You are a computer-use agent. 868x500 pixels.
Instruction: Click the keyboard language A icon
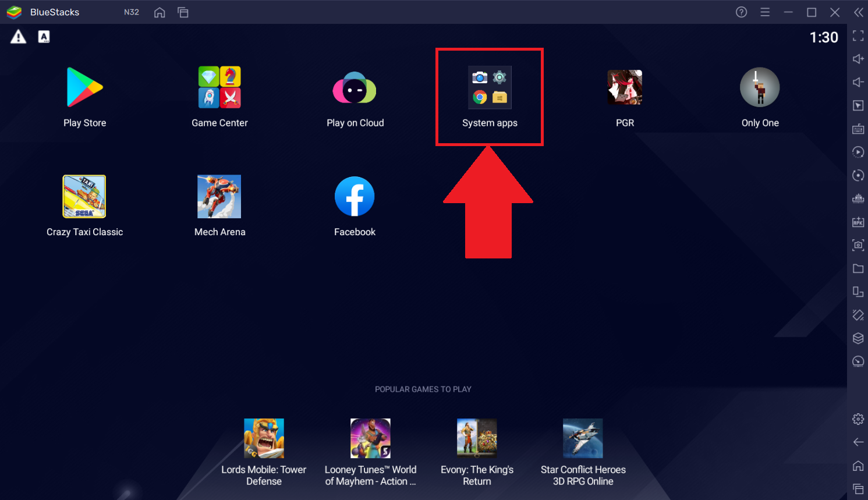[44, 37]
